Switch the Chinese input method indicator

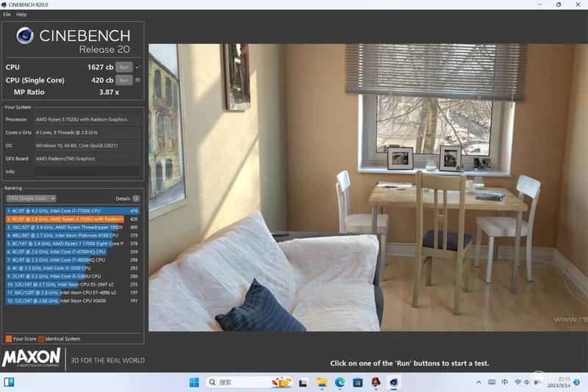pyautogui.click(x=505, y=382)
